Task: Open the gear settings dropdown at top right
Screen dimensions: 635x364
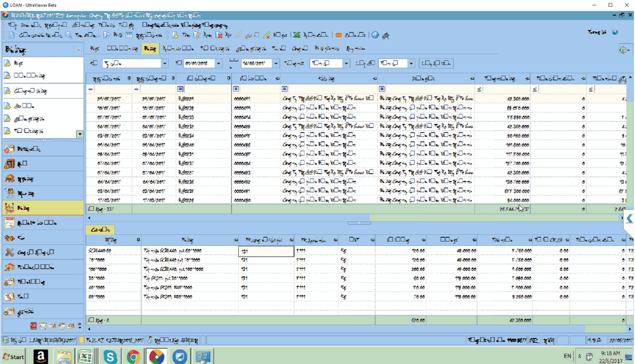Action: [x=625, y=50]
